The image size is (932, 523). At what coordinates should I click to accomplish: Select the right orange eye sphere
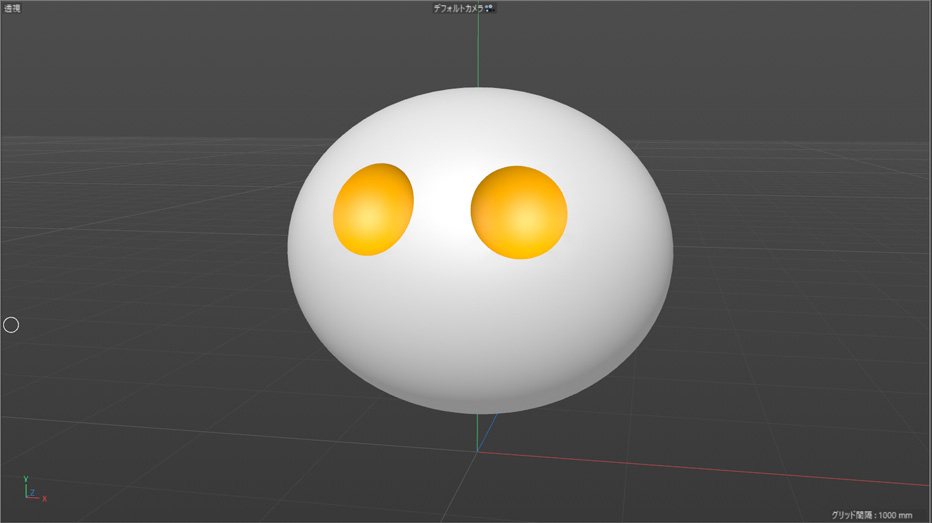pyautogui.click(x=519, y=213)
